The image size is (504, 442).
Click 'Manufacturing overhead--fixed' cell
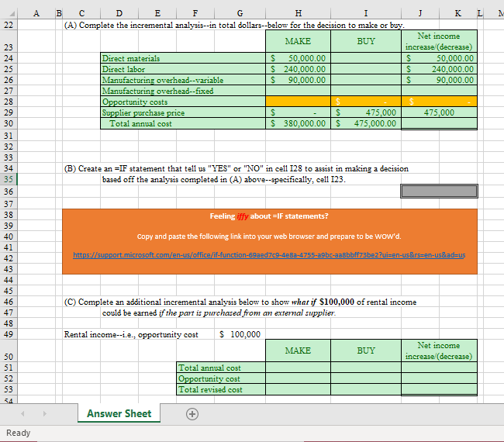(183, 91)
